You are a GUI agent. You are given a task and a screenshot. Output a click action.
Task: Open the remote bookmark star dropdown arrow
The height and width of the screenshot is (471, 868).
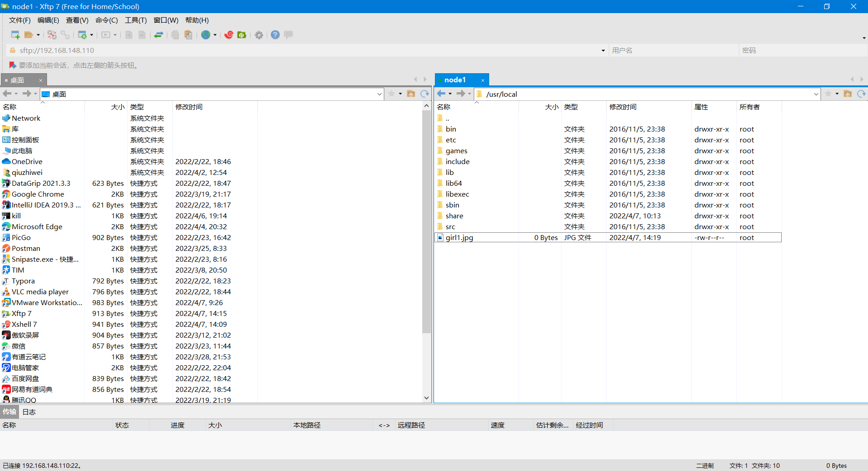(837, 94)
